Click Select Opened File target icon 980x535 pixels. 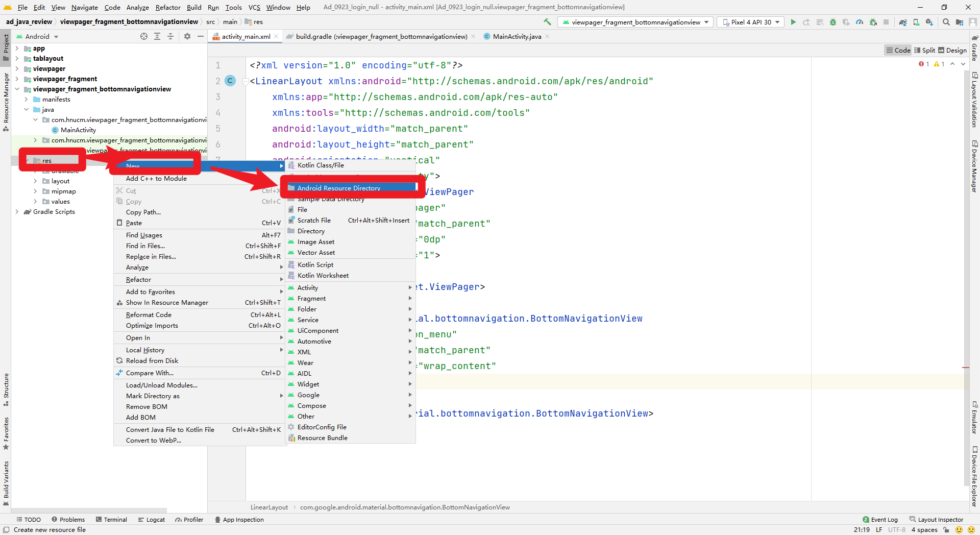(x=144, y=36)
